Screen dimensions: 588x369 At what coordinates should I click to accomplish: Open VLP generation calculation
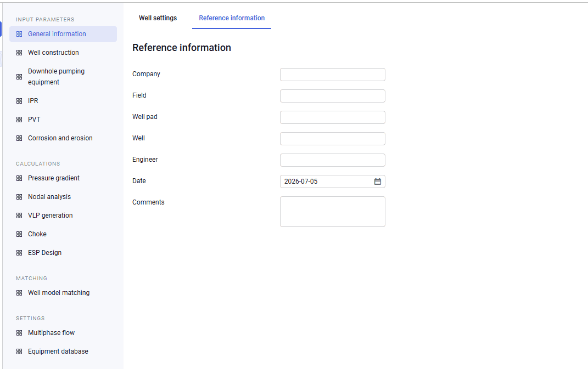63,216
